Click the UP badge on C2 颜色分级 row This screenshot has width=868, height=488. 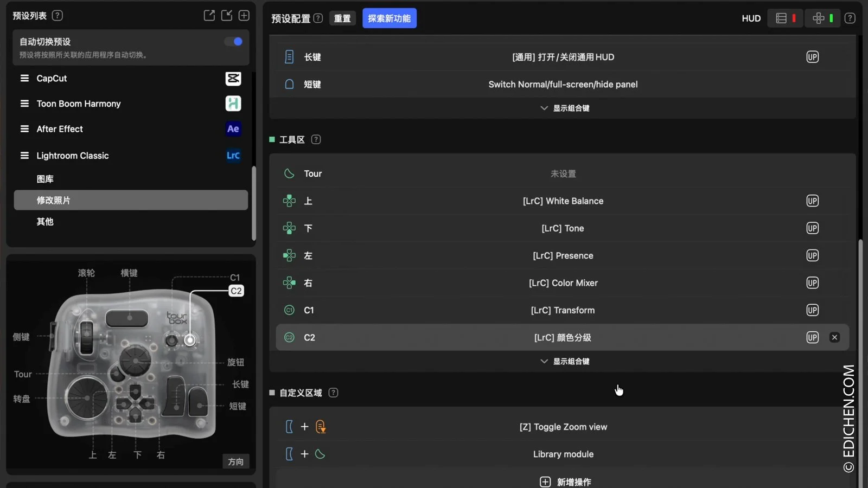[x=812, y=338]
